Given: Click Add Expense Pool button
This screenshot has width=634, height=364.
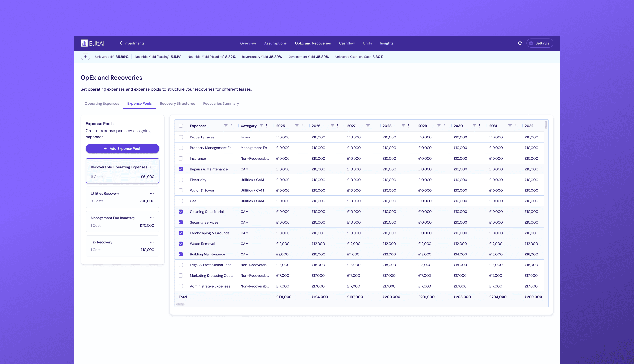Looking at the screenshot, I should click(x=122, y=148).
